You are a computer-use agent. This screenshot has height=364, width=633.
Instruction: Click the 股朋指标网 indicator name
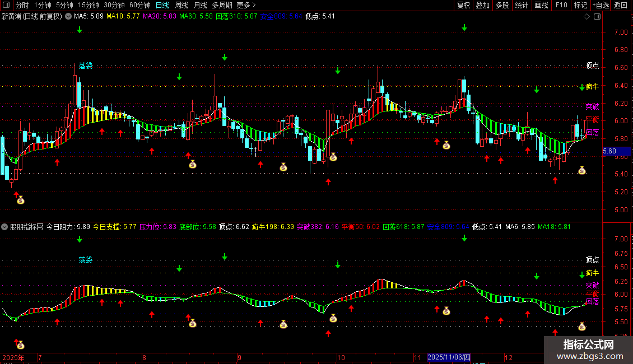click(x=27, y=227)
